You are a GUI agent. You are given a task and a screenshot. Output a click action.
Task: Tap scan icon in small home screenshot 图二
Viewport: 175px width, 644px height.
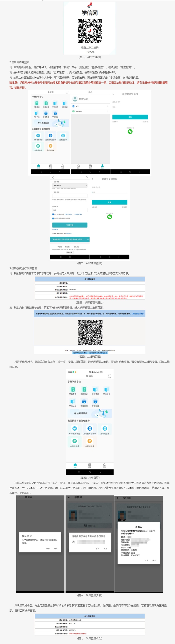(x=67, y=92)
